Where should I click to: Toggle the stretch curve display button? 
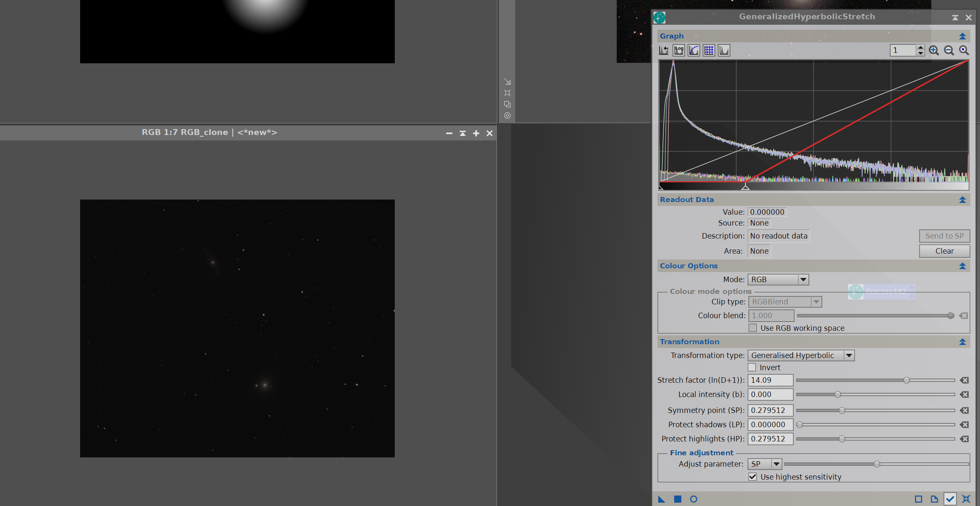(694, 50)
